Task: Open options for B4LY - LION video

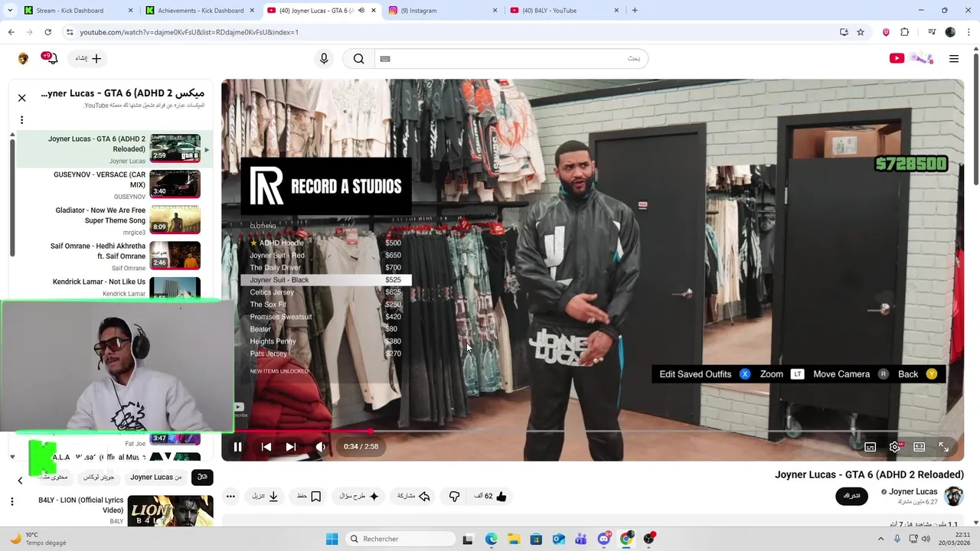Action: [x=11, y=502]
